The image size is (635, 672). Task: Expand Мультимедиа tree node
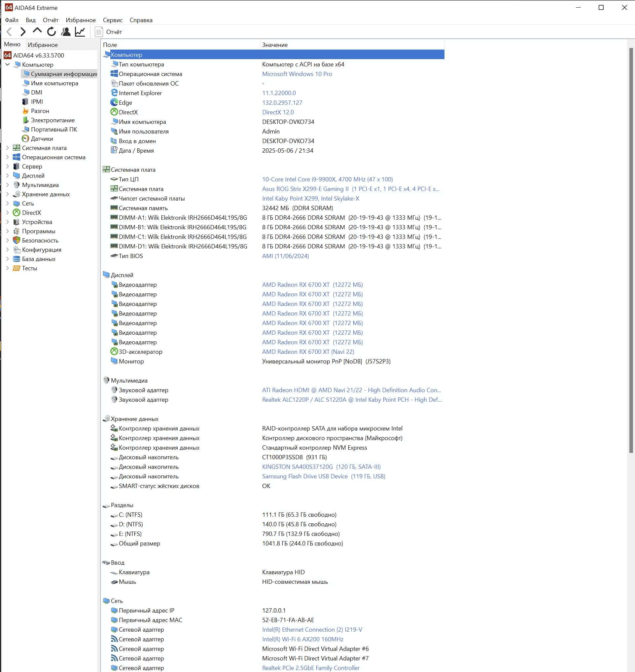point(8,185)
